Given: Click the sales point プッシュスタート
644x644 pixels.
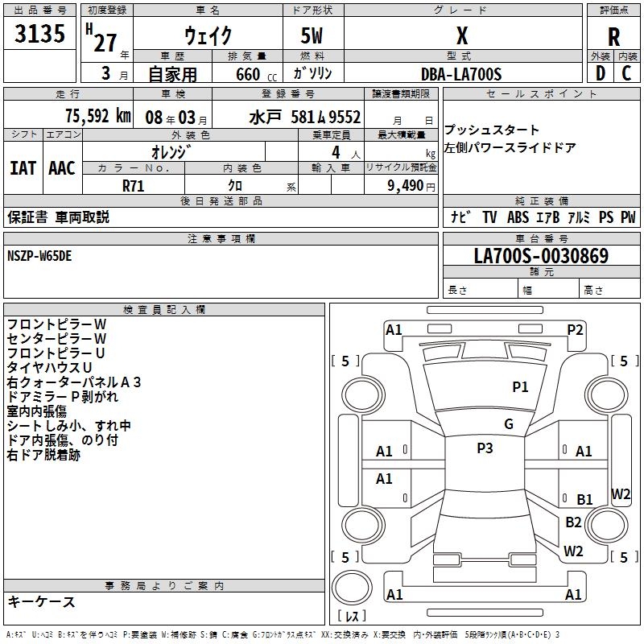Looking at the screenshot, I should click(x=492, y=130).
